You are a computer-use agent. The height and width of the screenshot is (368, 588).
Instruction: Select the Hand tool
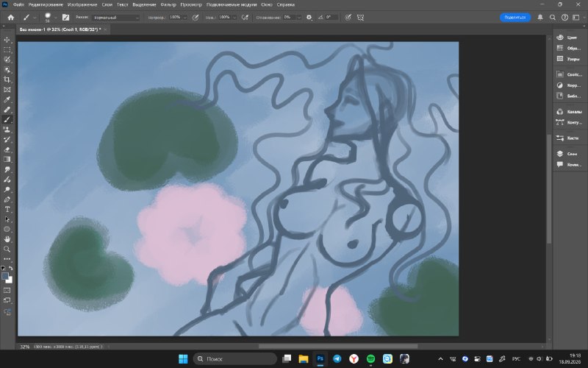pyautogui.click(x=7, y=239)
